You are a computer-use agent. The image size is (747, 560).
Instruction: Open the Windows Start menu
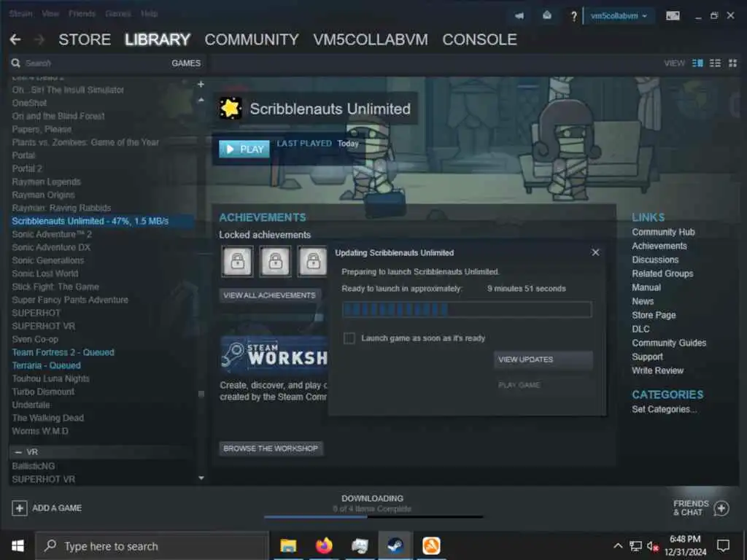click(18, 545)
